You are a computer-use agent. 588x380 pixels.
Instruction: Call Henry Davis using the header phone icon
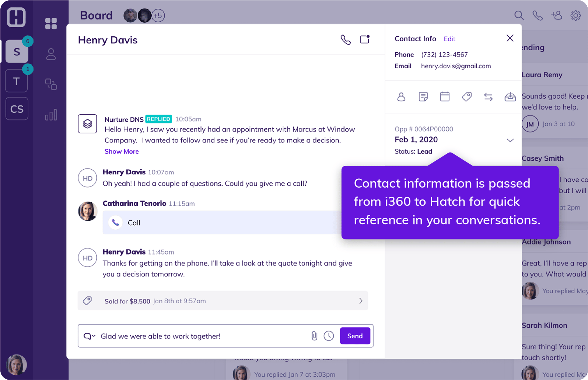(345, 39)
